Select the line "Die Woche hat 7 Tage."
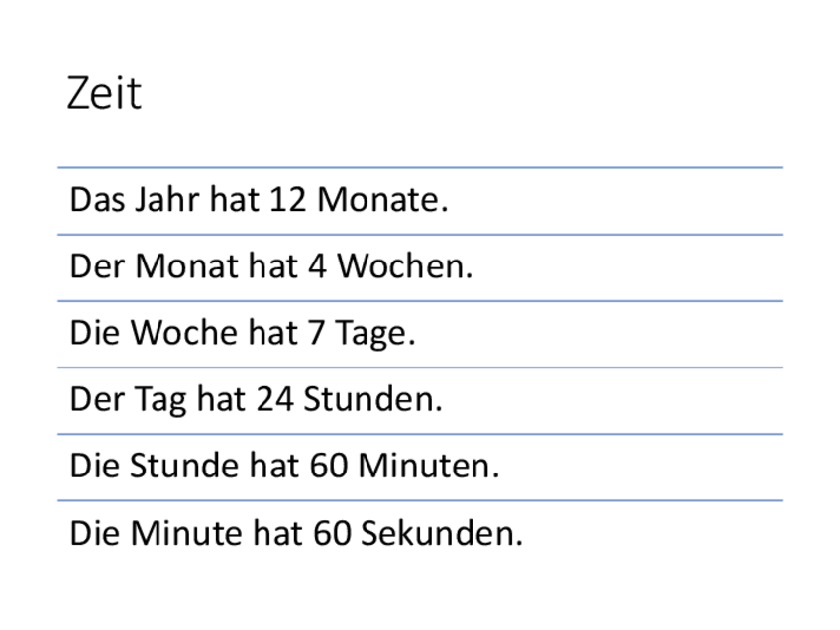Screen dimensions: 840x630 point(242,334)
